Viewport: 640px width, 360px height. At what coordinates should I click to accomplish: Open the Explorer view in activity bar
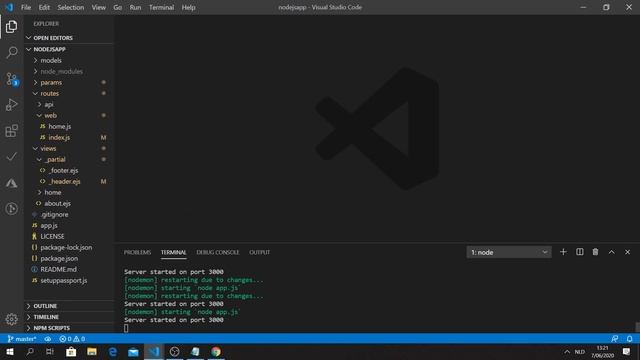(11, 27)
